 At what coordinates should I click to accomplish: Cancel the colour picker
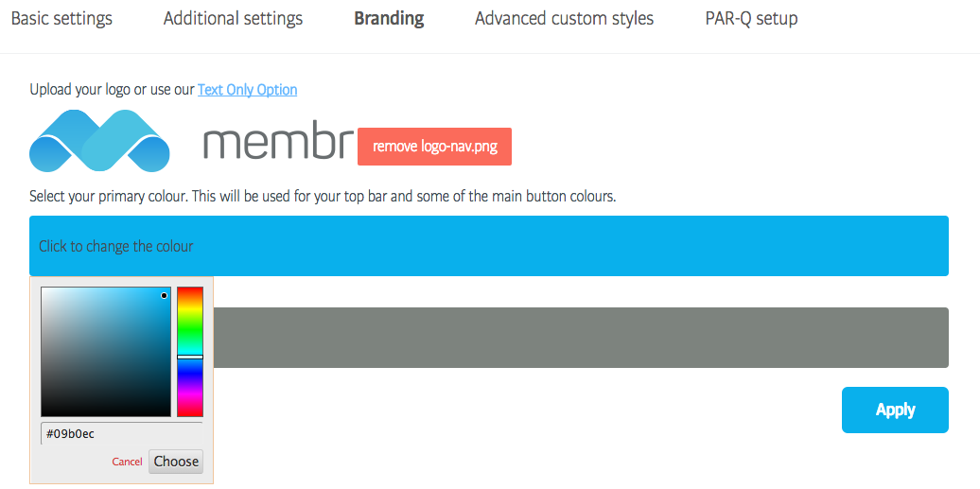click(x=127, y=462)
